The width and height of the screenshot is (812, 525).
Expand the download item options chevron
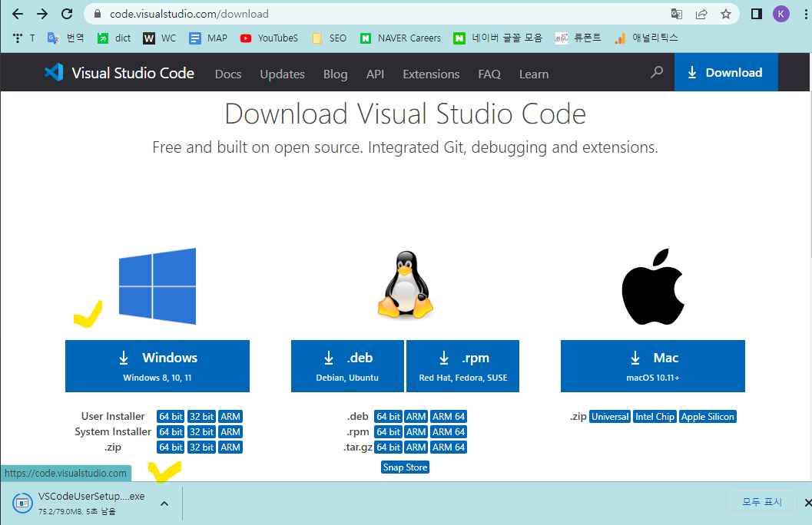click(x=164, y=504)
